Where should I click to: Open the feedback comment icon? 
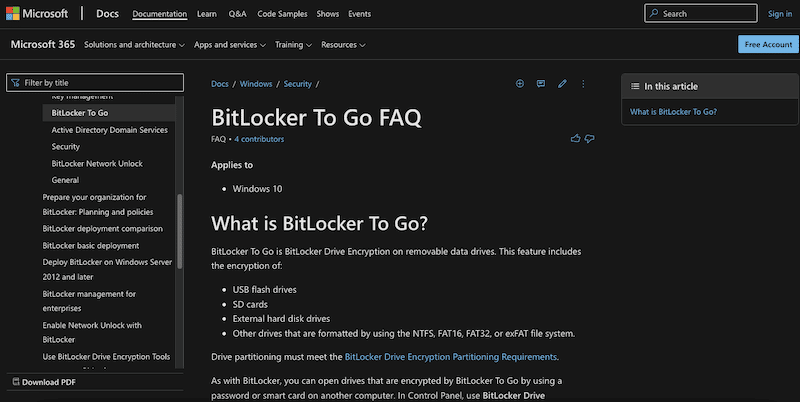[x=541, y=84]
